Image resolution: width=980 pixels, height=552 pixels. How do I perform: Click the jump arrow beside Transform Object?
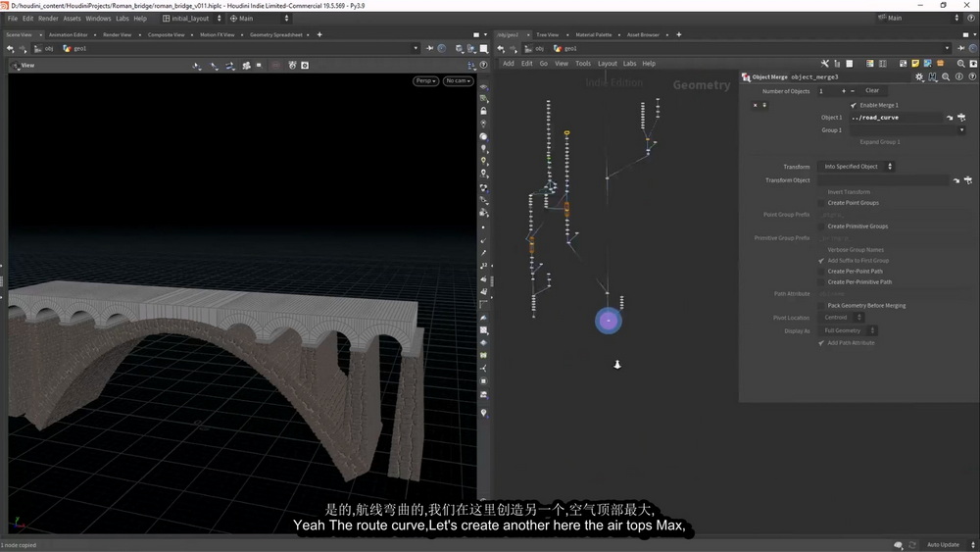pos(956,180)
